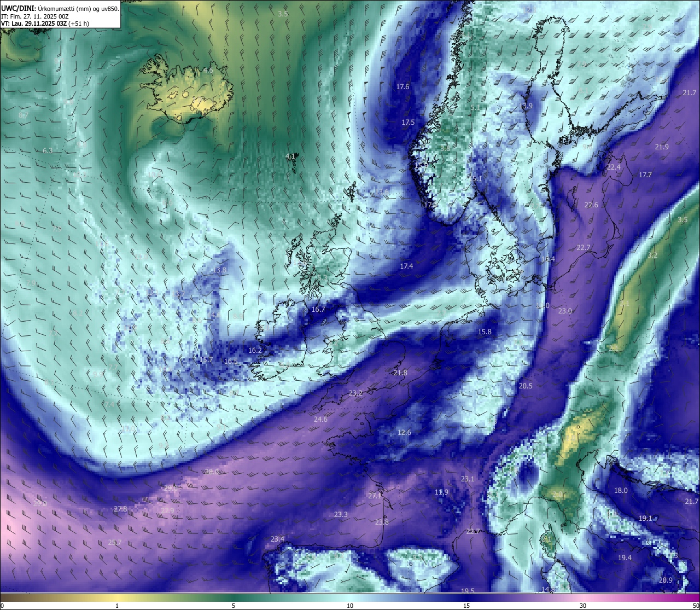Click the 19.5 value at the bottom
700x610 pixels.
tap(468, 591)
